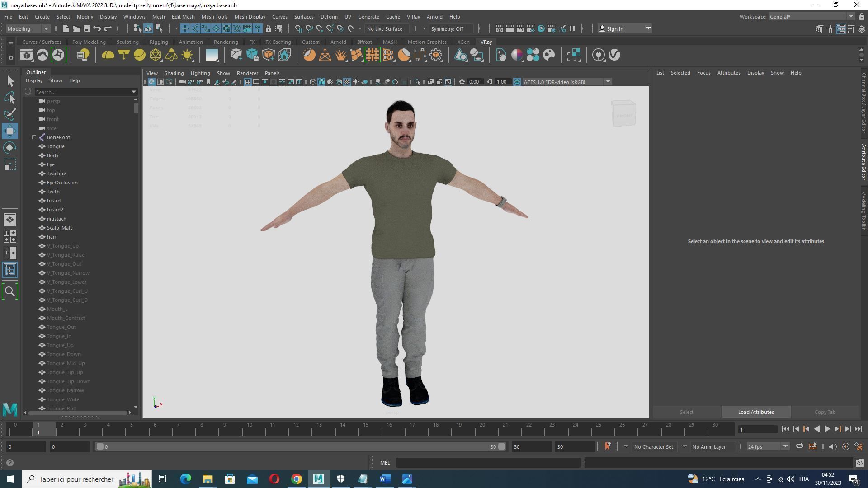This screenshot has height=488, width=868.
Task: Go to start of playback range
Action: tap(785, 429)
